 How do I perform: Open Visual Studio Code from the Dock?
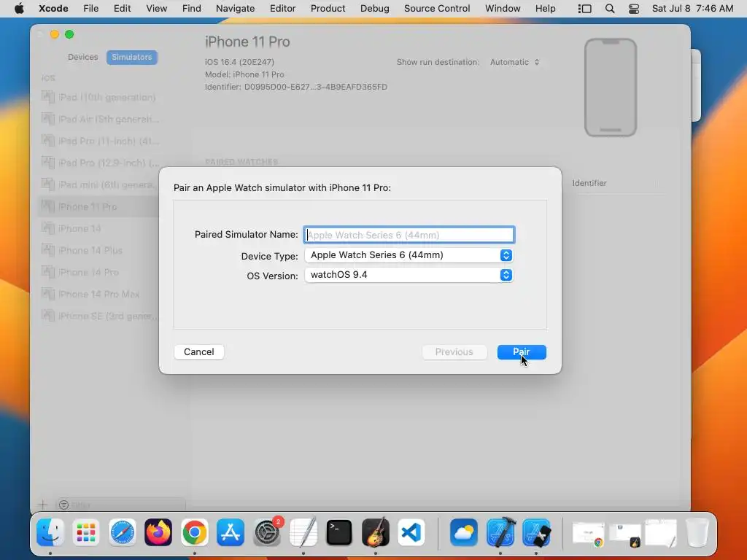(411, 532)
